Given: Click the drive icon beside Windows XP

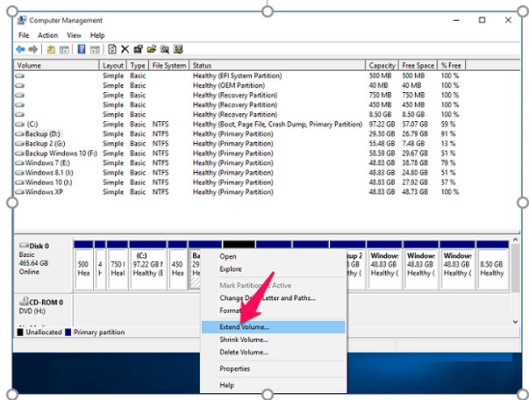Looking at the screenshot, I should 20,192.
